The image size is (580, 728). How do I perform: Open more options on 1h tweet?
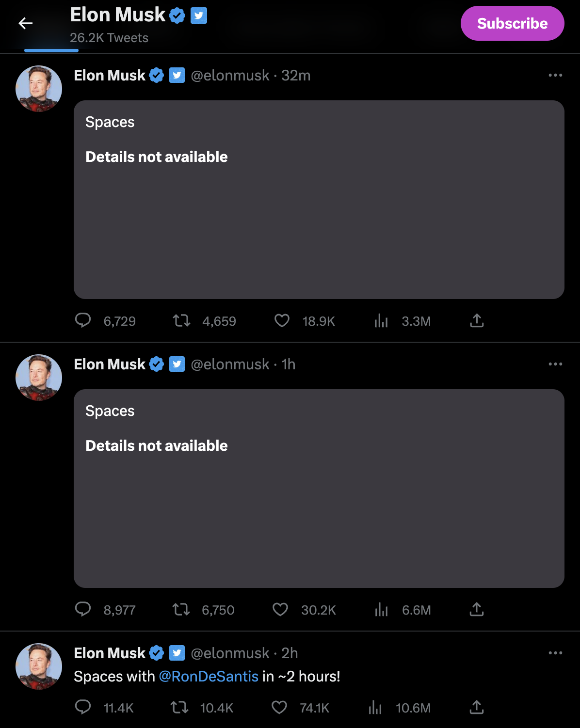[555, 364]
